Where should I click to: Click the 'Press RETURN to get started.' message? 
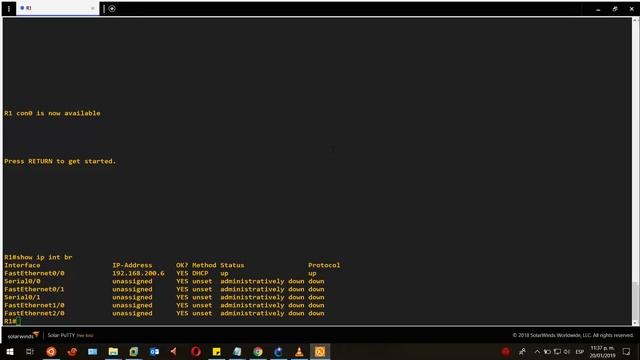(x=60, y=161)
